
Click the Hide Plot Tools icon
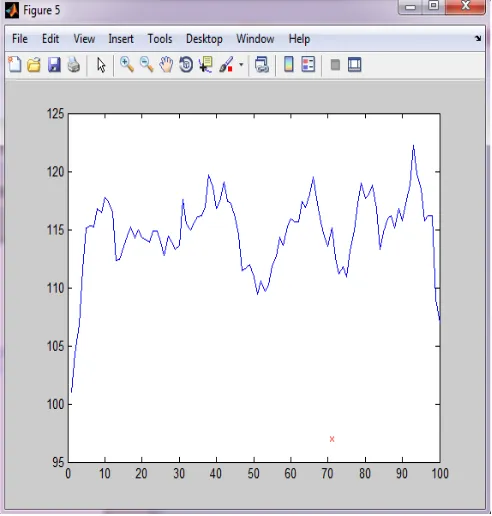pyautogui.click(x=335, y=65)
